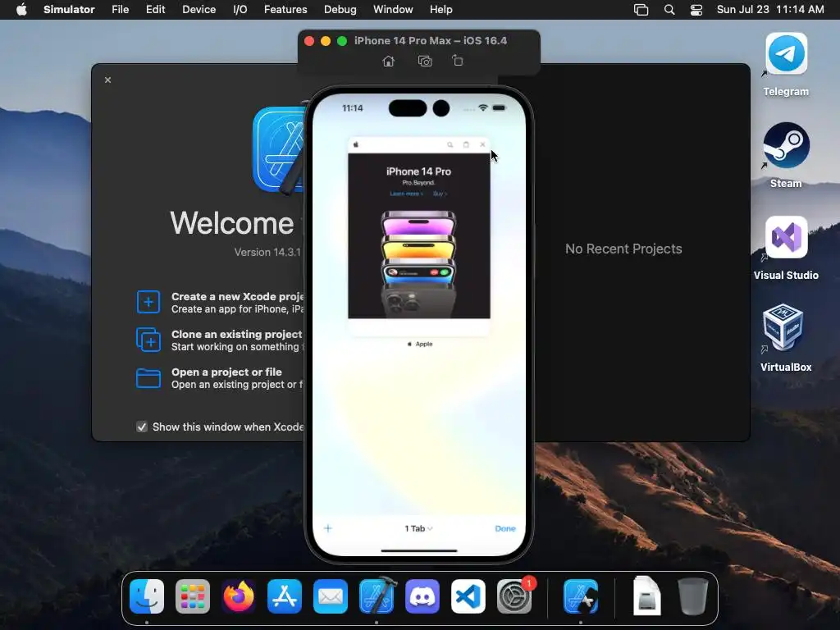Open Xcode from the Dock
Image resolution: width=840 pixels, height=630 pixels.
(377, 596)
